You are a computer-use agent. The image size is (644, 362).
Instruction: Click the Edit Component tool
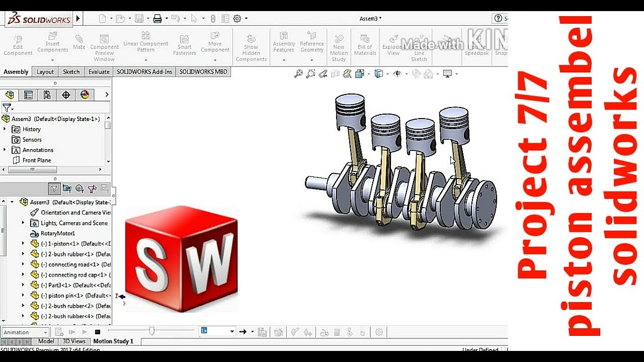point(18,45)
